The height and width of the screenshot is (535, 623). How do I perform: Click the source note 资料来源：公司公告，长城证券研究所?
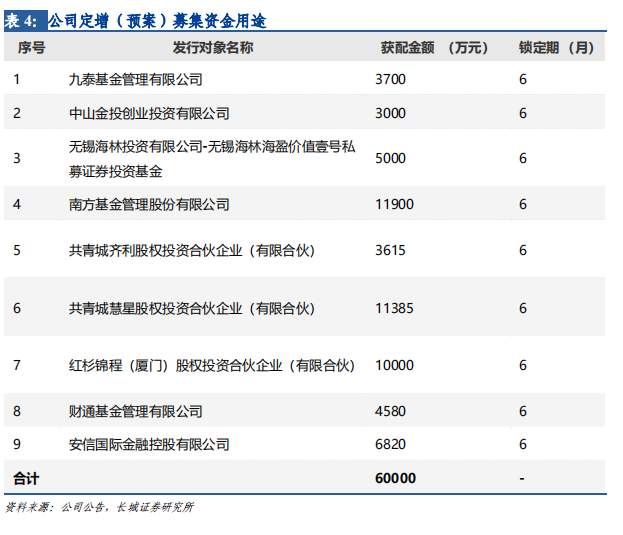[x=99, y=507]
